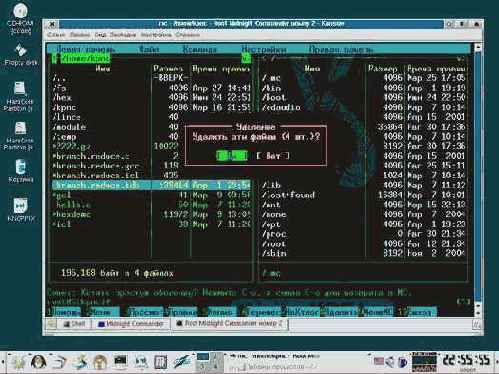Open Konsole's Справка menu
Screen dimensions: 499x374
[x=187, y=35]
